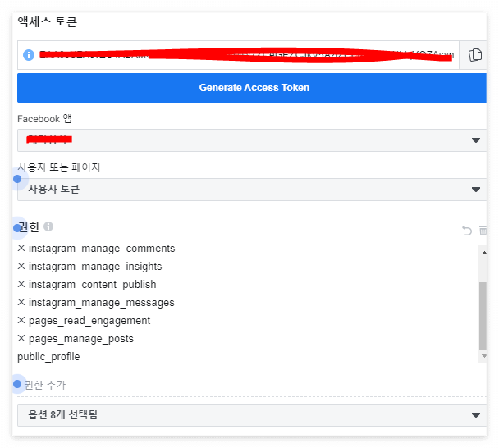Click the 사용자 또는 페이지 label
499x448 pixels.
pos(59,167)
